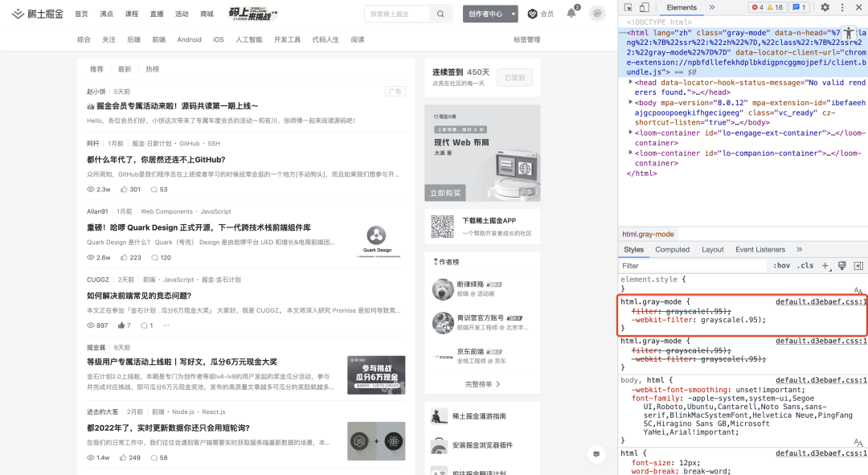This screenshot has height=475, width=868.
Task: Open DevTools three-dot customize menu
Action: (842, 7)
